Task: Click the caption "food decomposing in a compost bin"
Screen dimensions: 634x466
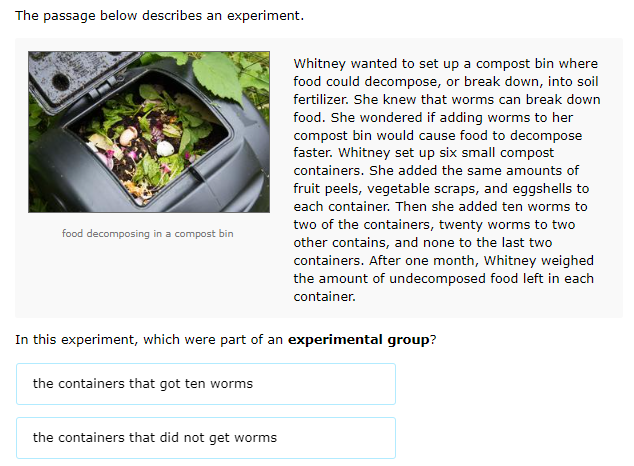Action: tap(148, 234)
